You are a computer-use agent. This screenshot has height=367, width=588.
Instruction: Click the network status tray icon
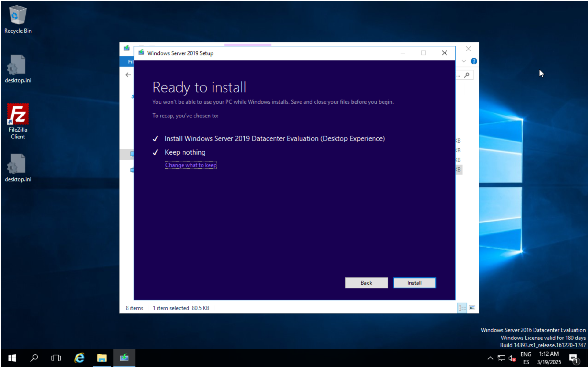pyautogui.click(x=501, y=358)
